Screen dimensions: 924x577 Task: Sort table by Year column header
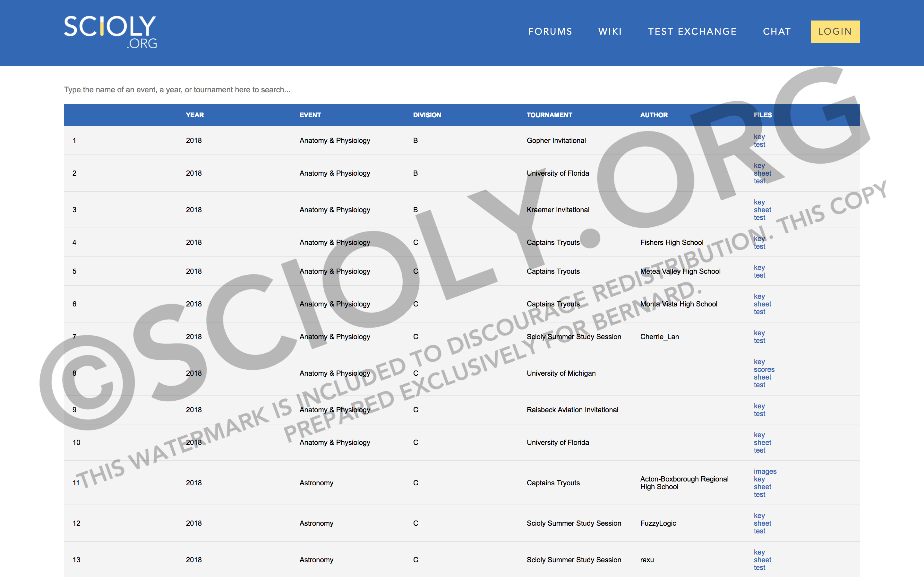point(195,115)
